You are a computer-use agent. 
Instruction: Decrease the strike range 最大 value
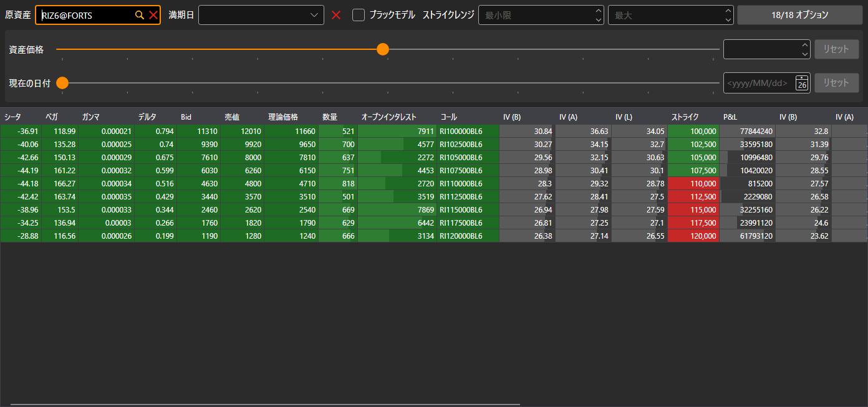(x=729, y=20)
